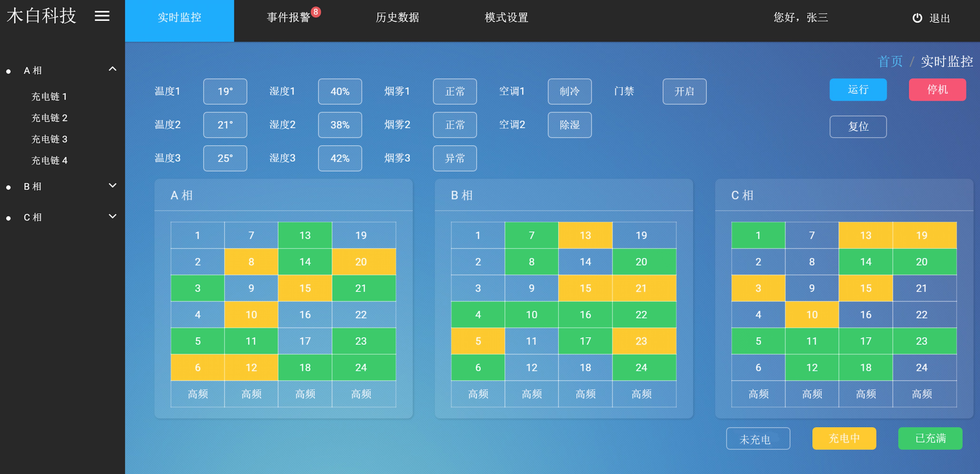Expand the B相 sidebar section chevron
The width and height of the screenshot is (980, 474).
[112, 185]
